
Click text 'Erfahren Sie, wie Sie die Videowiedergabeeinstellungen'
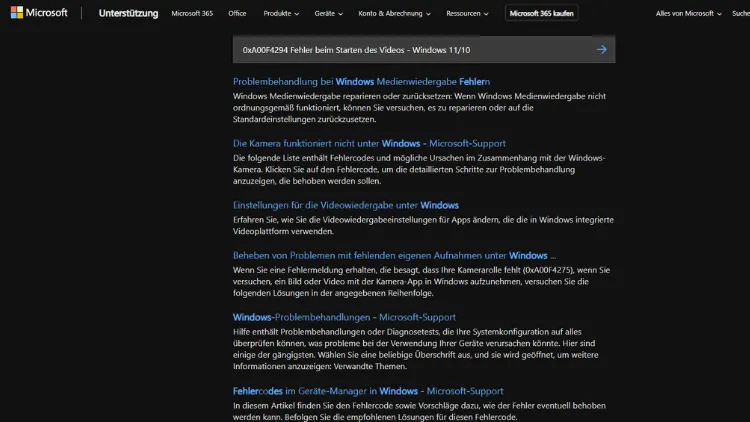click(x=334, y=220)
